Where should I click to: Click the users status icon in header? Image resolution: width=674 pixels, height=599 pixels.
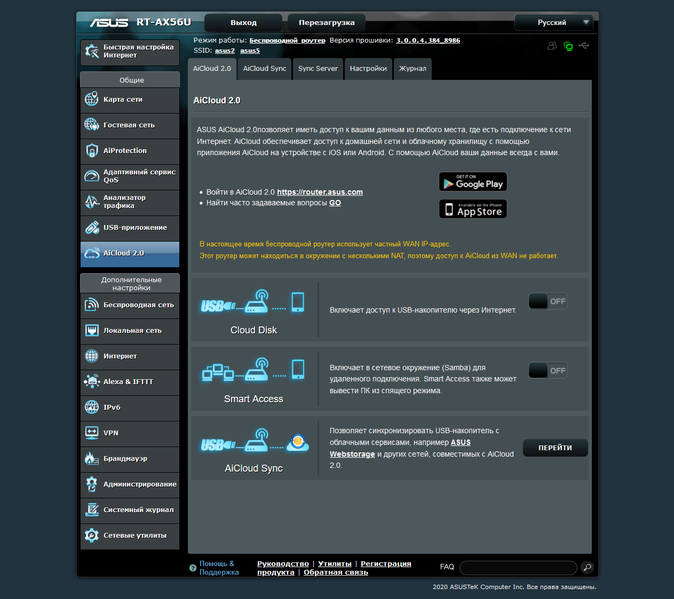click(552, 46)
